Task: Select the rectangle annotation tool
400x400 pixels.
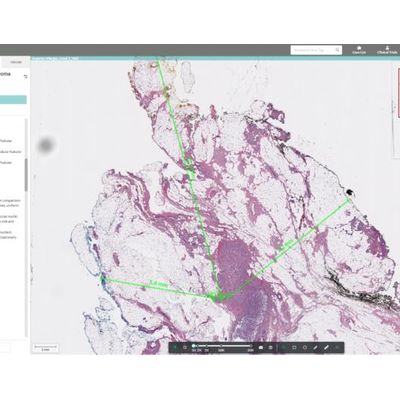Action: pyautogui.click(x=294, y=347)
